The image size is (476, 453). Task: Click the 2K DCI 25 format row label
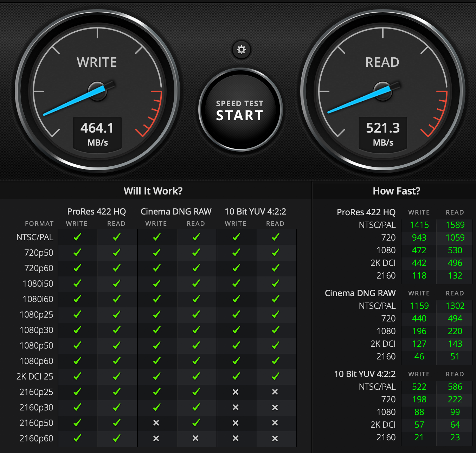click(35, 376)
